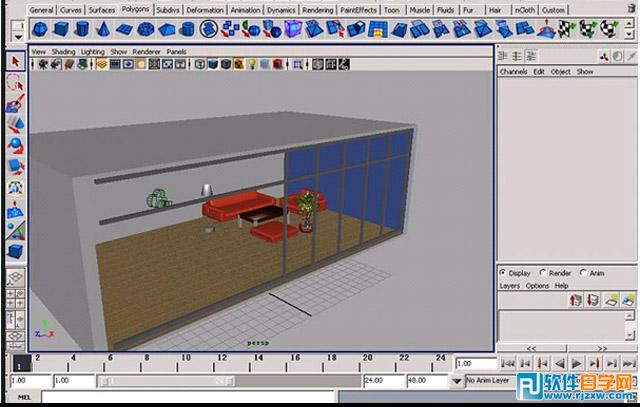Switch to the Surfaces shelf tab
Screen dimensions: 640x407
(101, 9)
